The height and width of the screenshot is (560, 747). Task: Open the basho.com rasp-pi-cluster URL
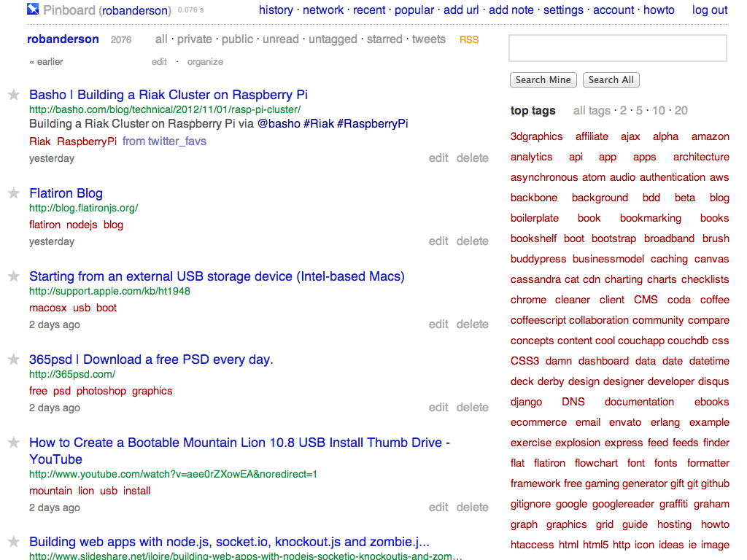pos(165,109)
